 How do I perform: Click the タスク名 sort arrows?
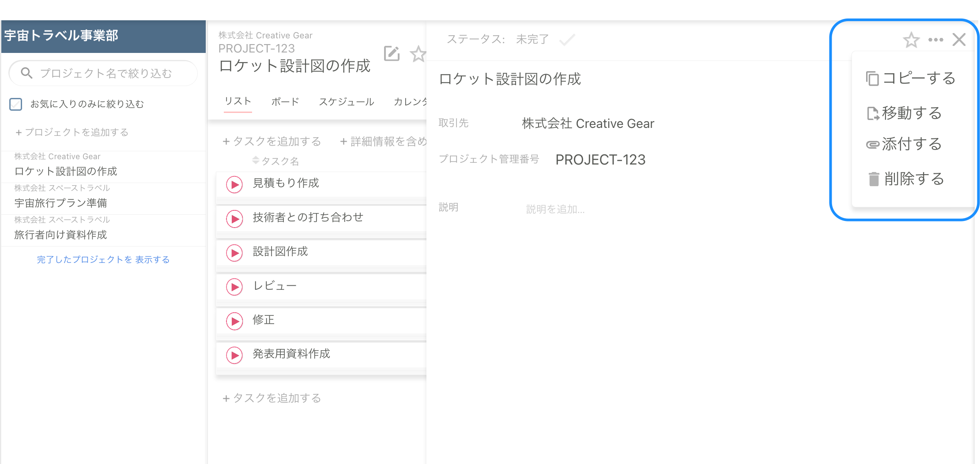point(255,161)
